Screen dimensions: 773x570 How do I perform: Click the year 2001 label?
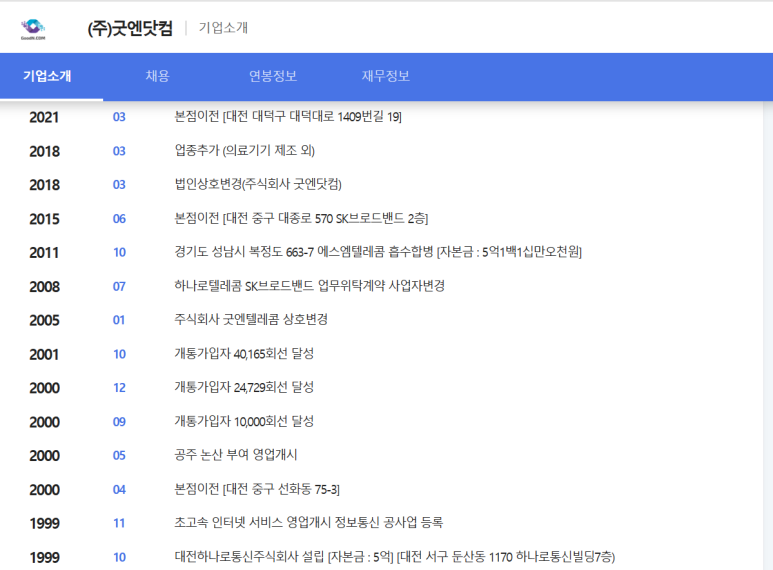[x=44, y=355]
